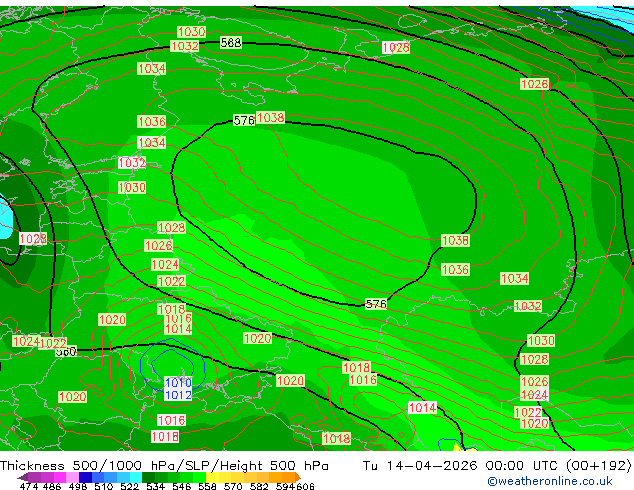Pick the cyan legend swatch
The image size is (634, 490).
click(x=136, y=477)
